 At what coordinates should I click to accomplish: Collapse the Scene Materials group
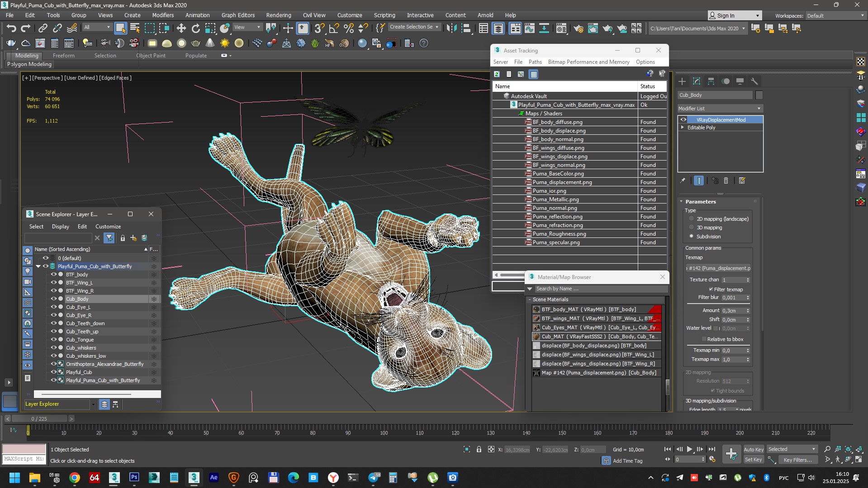[x=530, y=299]
